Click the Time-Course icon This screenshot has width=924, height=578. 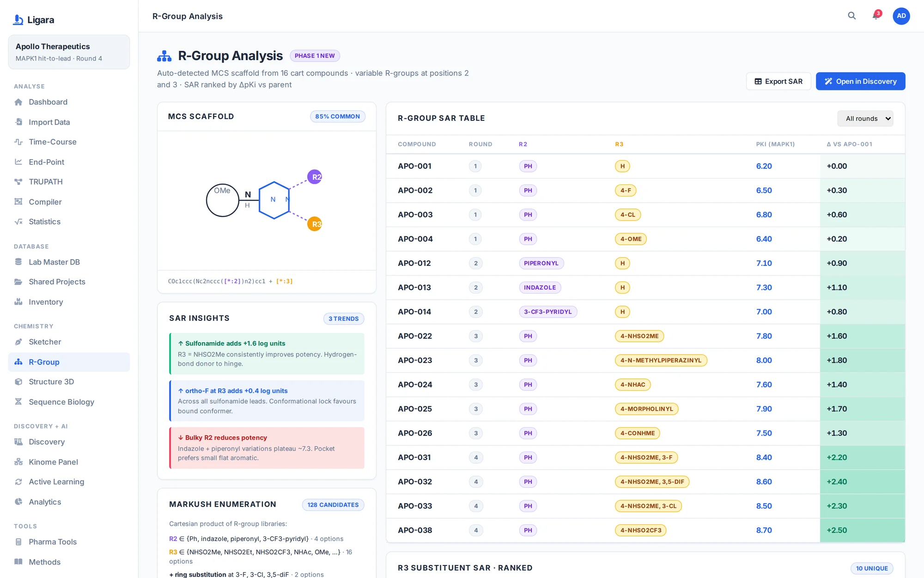click(x=18, y=142)
